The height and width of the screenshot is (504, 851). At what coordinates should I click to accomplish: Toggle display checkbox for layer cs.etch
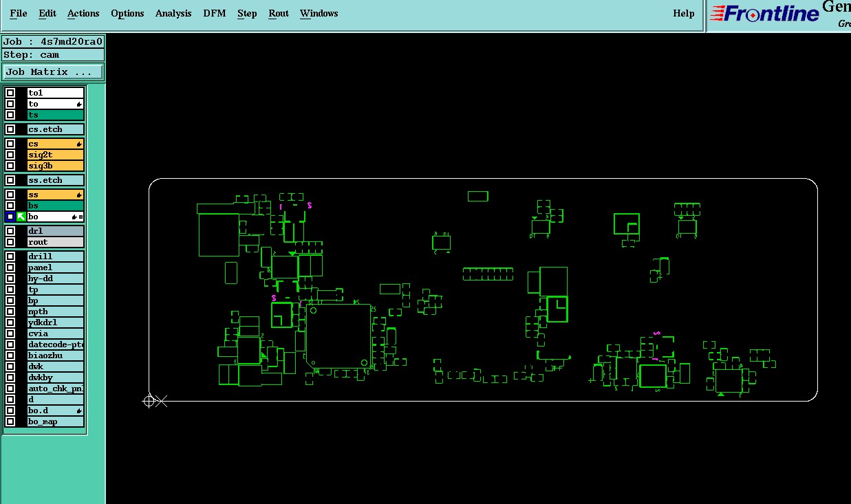coord(10,129)
